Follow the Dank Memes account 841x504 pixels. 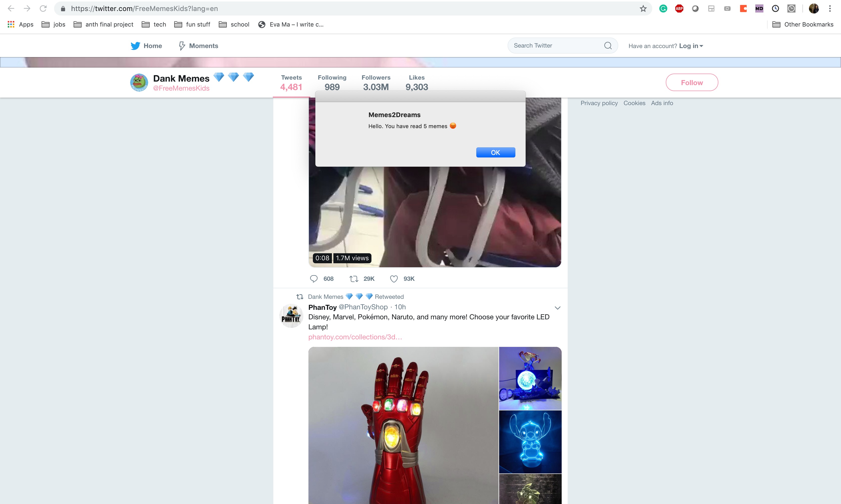point(692,83)
